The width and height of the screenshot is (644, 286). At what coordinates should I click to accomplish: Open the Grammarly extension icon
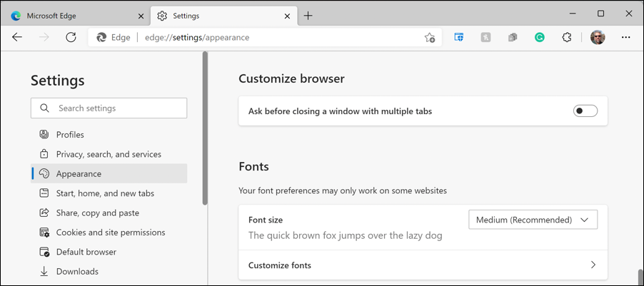tap(539, 37)
